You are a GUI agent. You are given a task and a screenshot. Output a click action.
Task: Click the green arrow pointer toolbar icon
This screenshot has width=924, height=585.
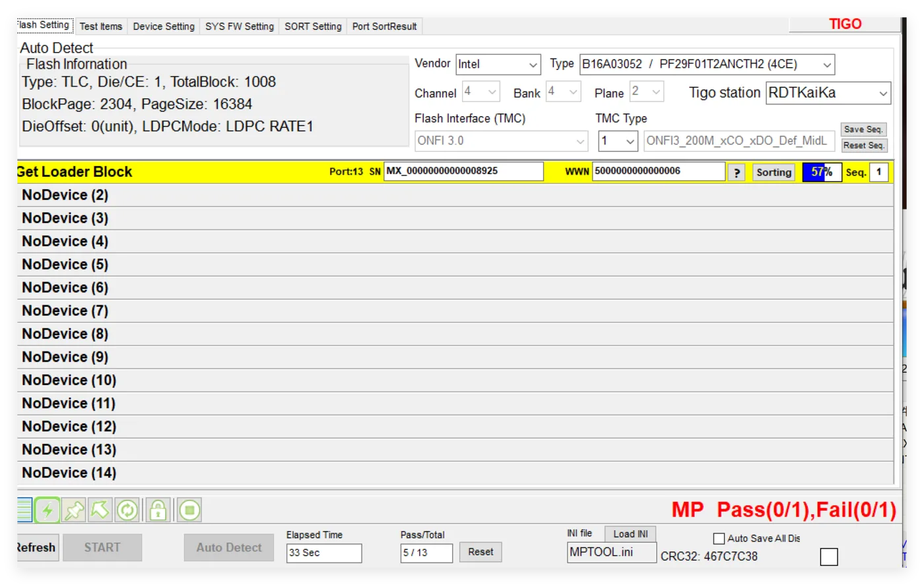[100, 510]
